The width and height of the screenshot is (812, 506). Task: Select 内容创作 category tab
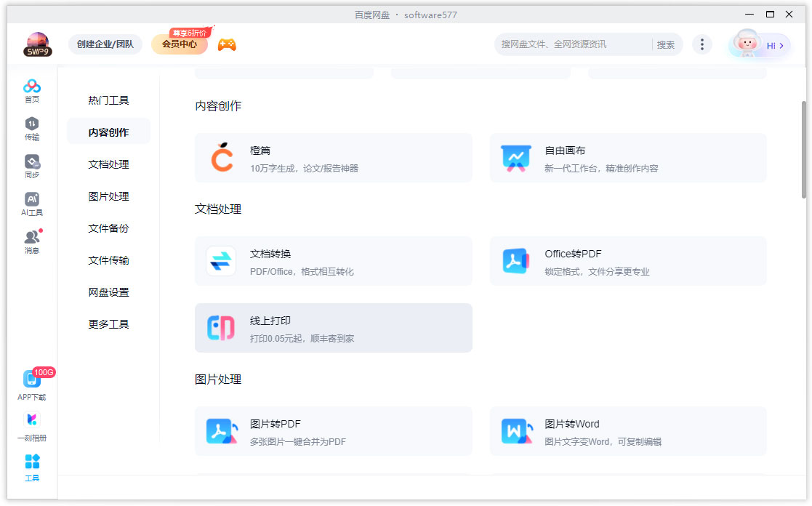pyautogui.click(x=108, y=132)
